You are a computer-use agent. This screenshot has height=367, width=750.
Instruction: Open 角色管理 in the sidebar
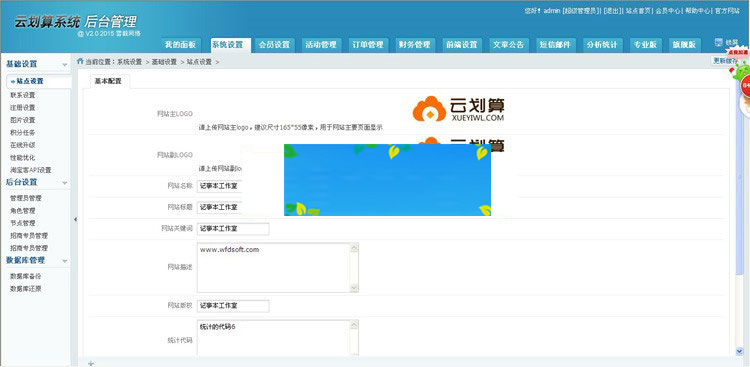(x=22, y=211)
